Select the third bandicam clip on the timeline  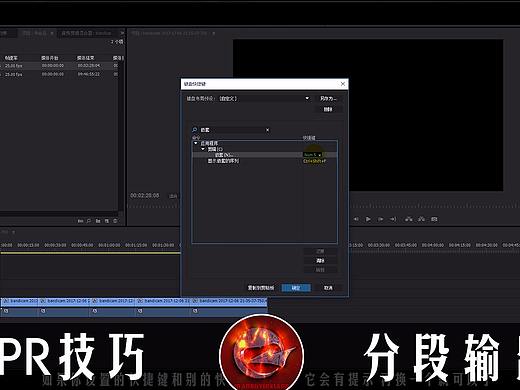click(113, 301)
